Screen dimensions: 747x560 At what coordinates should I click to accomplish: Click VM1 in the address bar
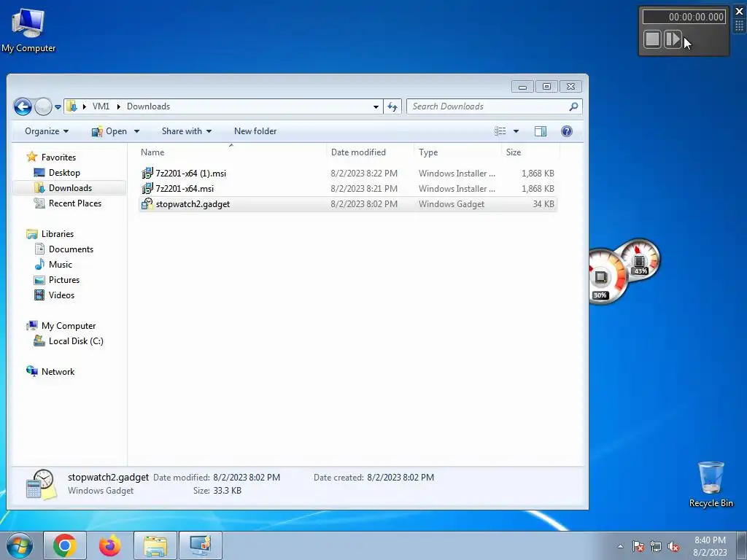[101, 106]
